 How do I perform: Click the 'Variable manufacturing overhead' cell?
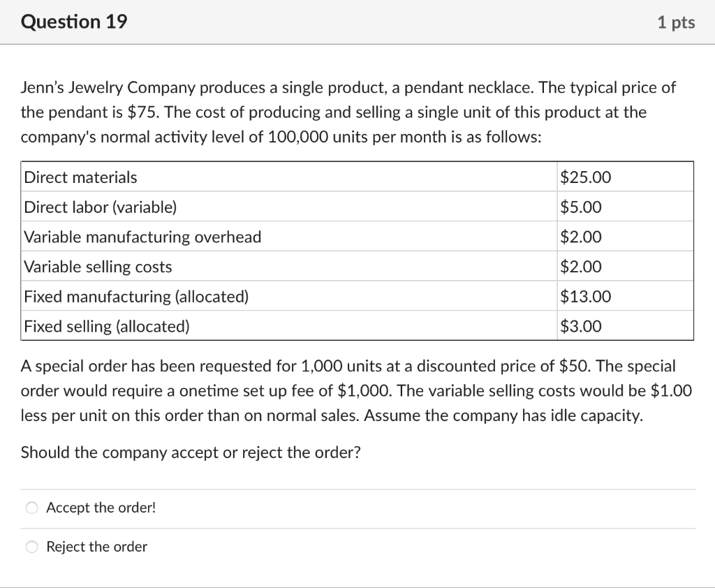[x=143, y=237]
